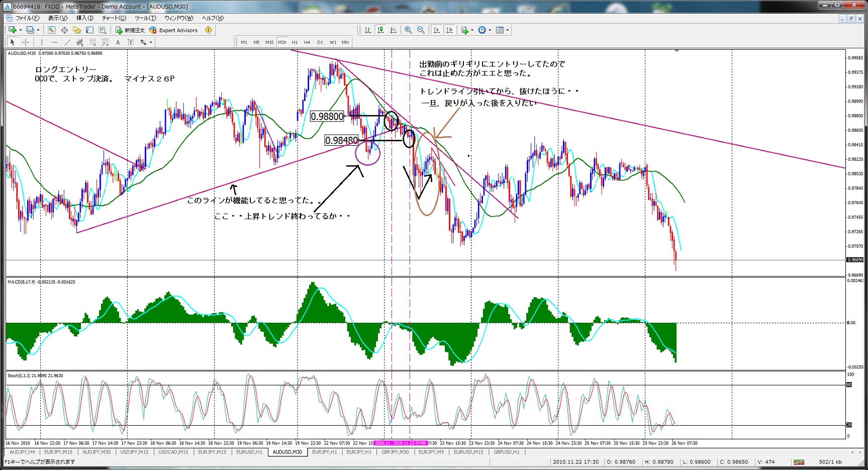This screenshot has height=470, width=868.
Task: Click the Expert Advisors button
Action: point(174,30)
